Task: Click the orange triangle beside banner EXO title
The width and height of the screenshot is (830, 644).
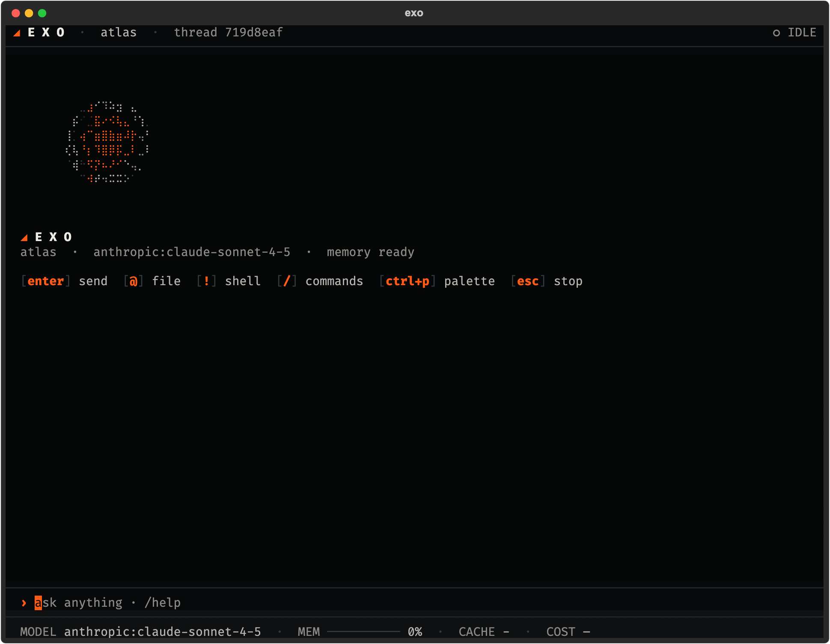Action: [x=24, y=238]
